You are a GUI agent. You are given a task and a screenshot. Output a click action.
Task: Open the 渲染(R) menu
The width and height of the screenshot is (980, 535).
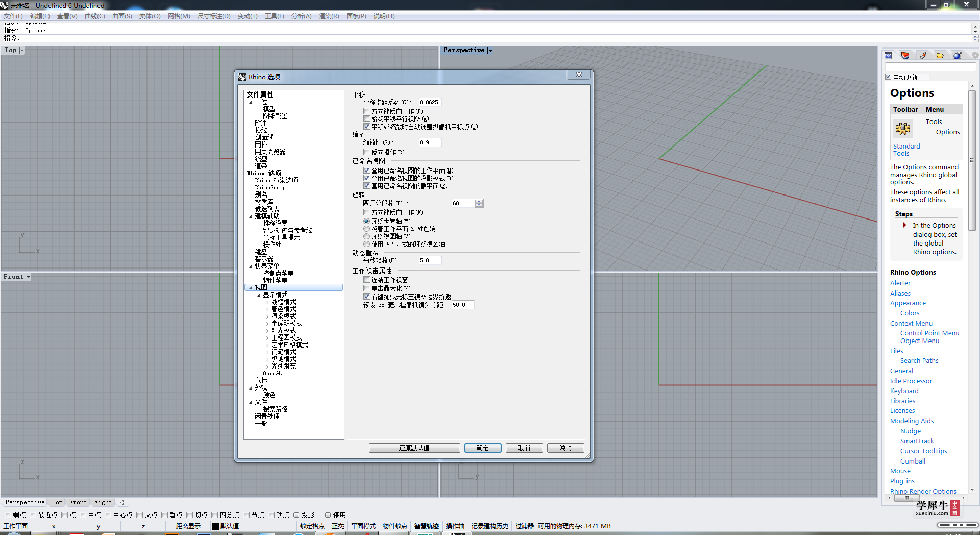point(329,16)
